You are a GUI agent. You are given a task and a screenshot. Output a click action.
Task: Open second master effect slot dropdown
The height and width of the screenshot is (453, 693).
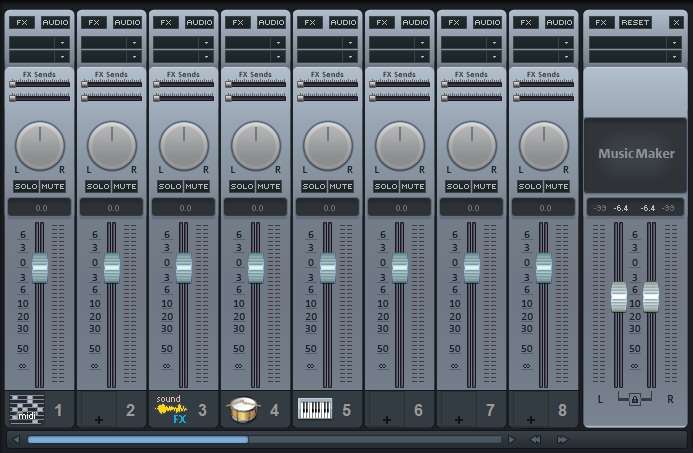pos(674,57)
